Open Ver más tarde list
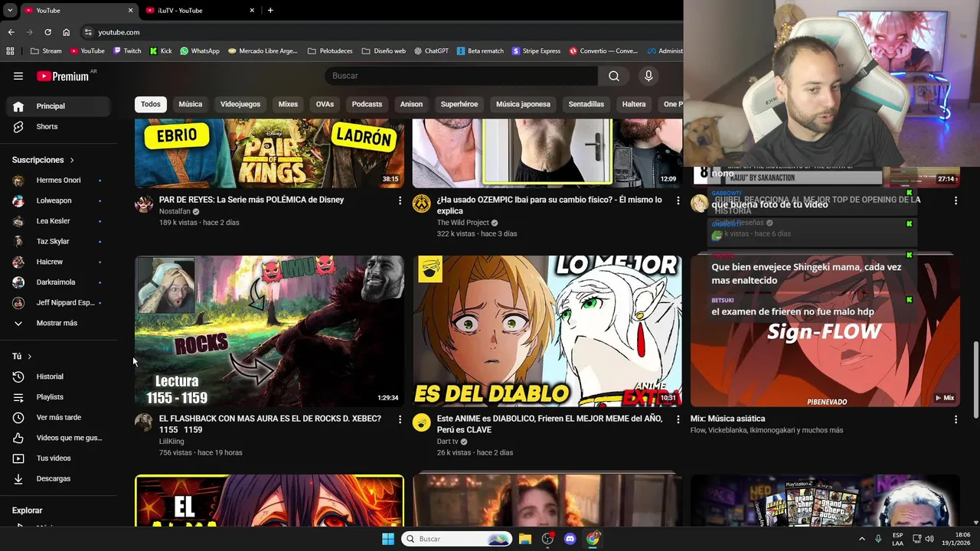The image size is (980, 551). [x=58, y=417]
